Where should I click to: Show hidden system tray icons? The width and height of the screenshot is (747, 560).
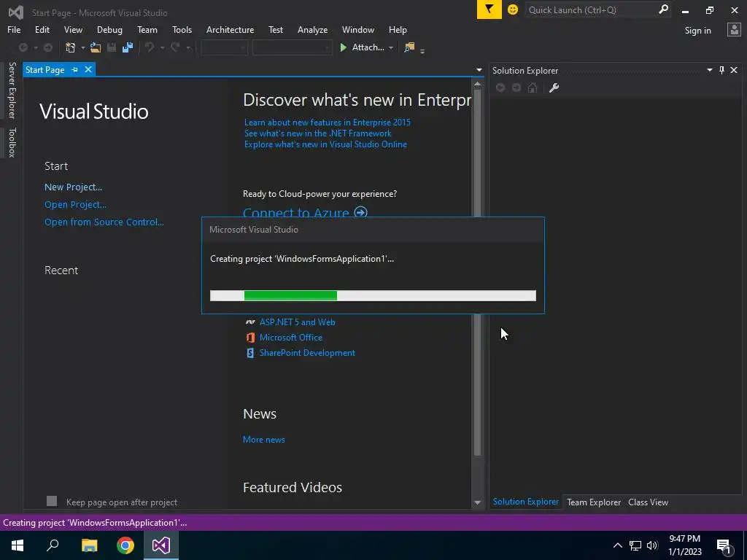pyautogui.click(x=617, y=545)
